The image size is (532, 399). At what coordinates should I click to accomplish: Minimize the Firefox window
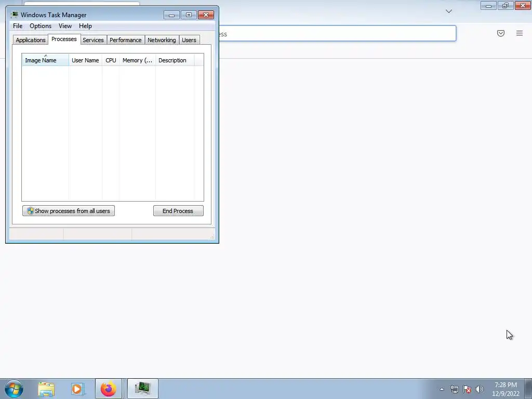coord(488,5)
